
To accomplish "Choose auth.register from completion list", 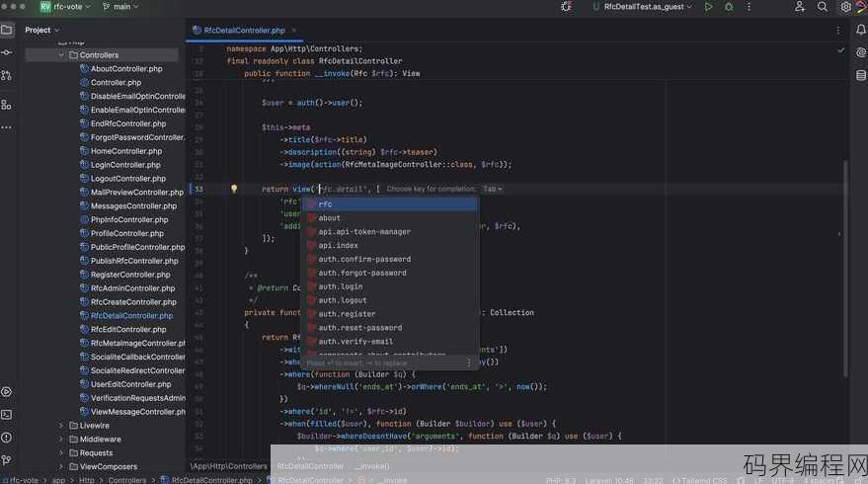I will (390, 314).
